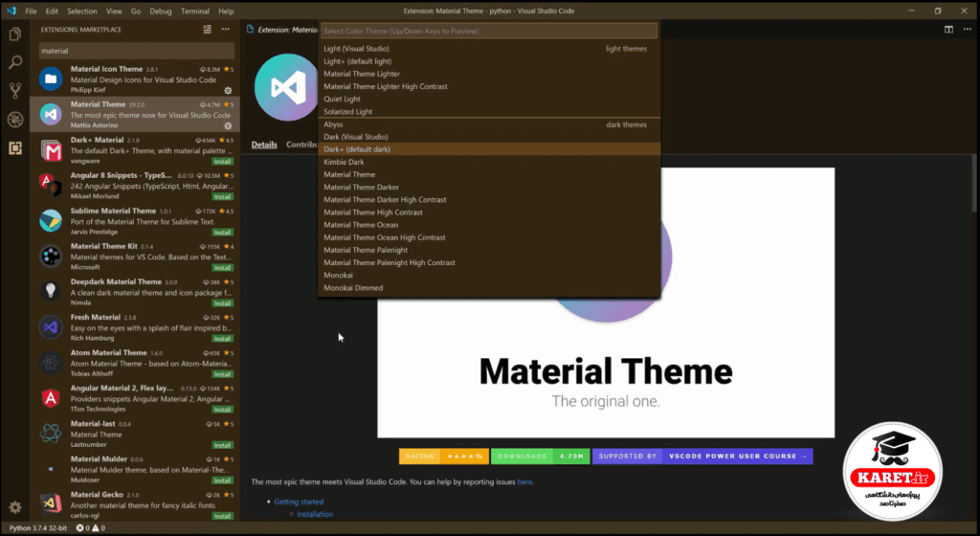Click the Downloads 4.73M badge

[x=541, y=456]
